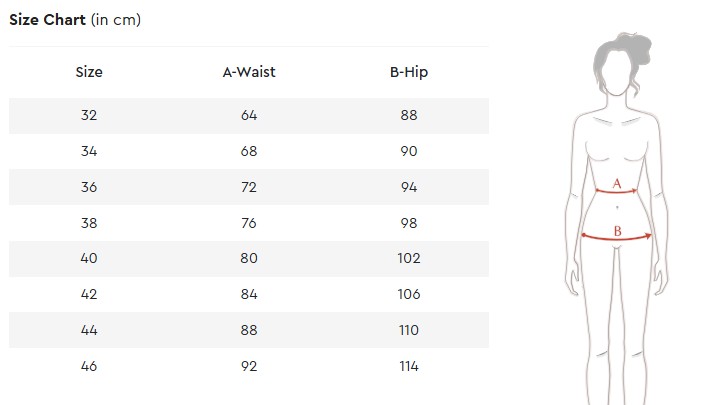Click the waist value 92

[x=249, y=366]
